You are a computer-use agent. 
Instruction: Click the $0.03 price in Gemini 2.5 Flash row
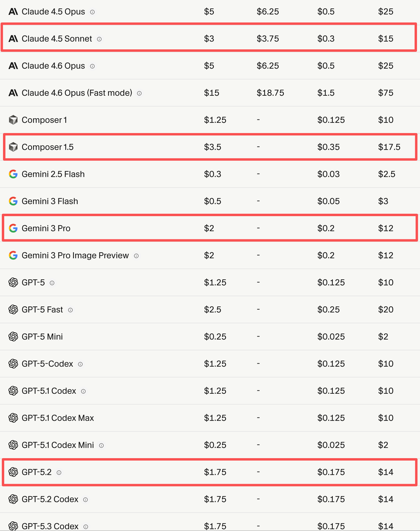(x=329, y=174)
